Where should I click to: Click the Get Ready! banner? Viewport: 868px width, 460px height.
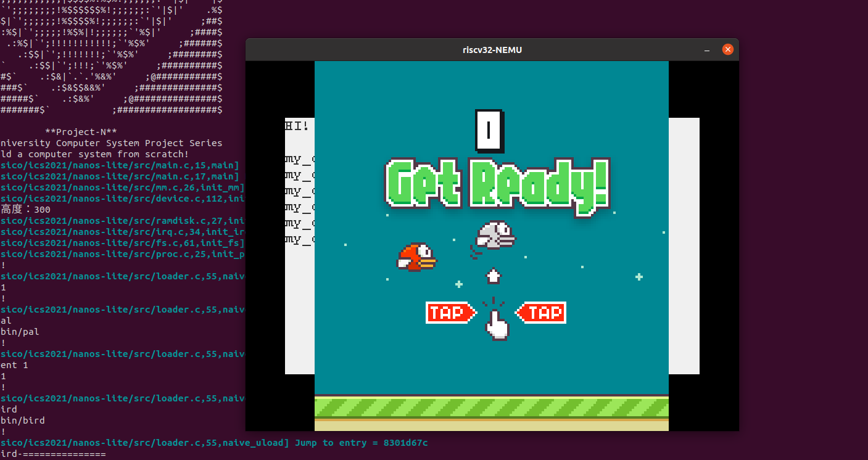pyautogui.click(x=497, y=187)
